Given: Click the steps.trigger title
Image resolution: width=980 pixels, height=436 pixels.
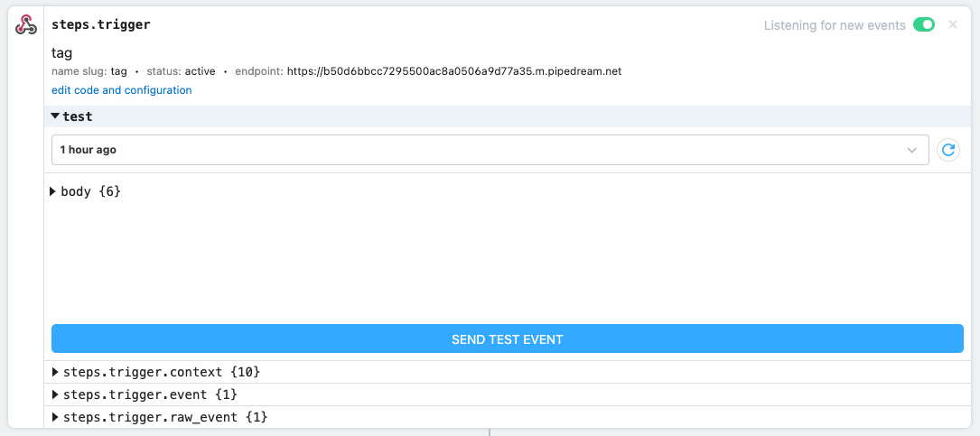Looking at the screenshot, I should click(x=100, y=25).
